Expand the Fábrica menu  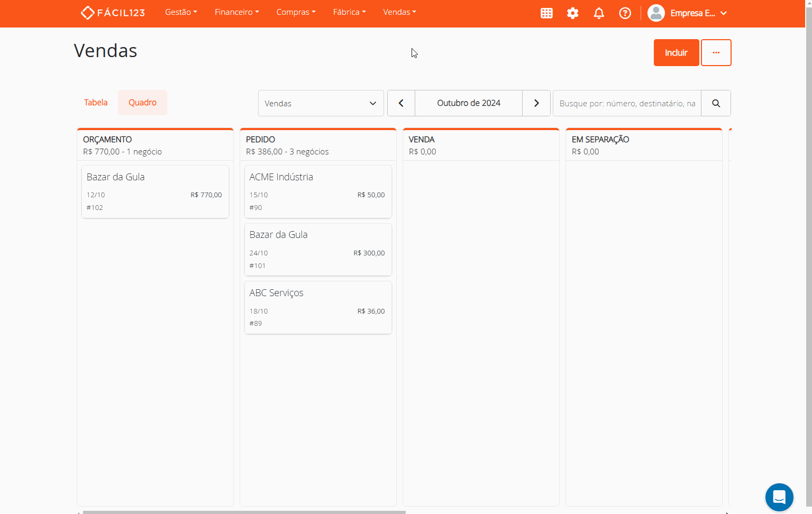click(x=349, y=12)
